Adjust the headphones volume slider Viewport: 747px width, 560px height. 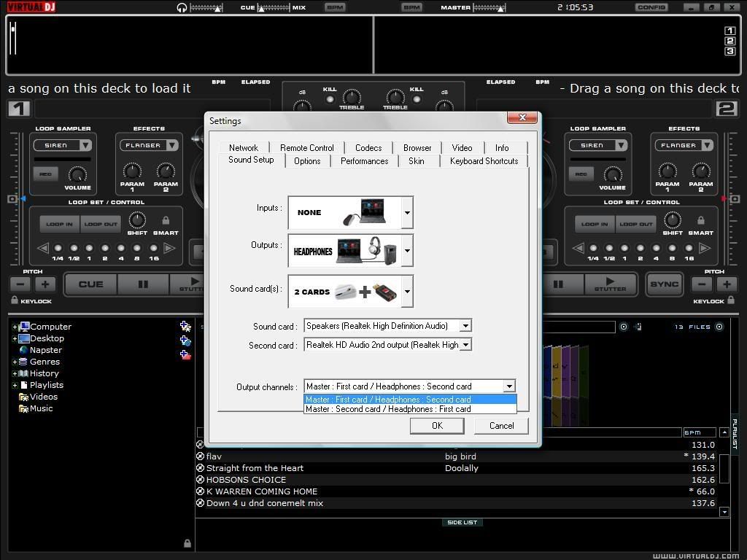(x=206, y=7)
